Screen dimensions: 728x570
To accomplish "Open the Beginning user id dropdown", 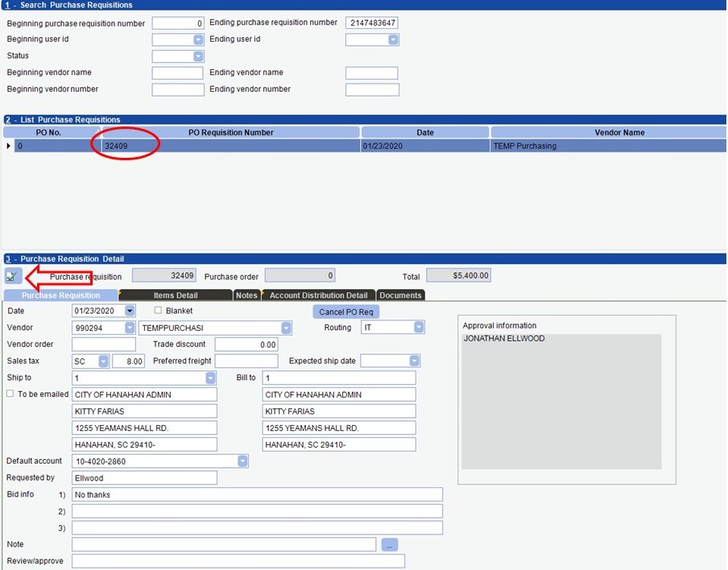I will [x=198, y=39].
